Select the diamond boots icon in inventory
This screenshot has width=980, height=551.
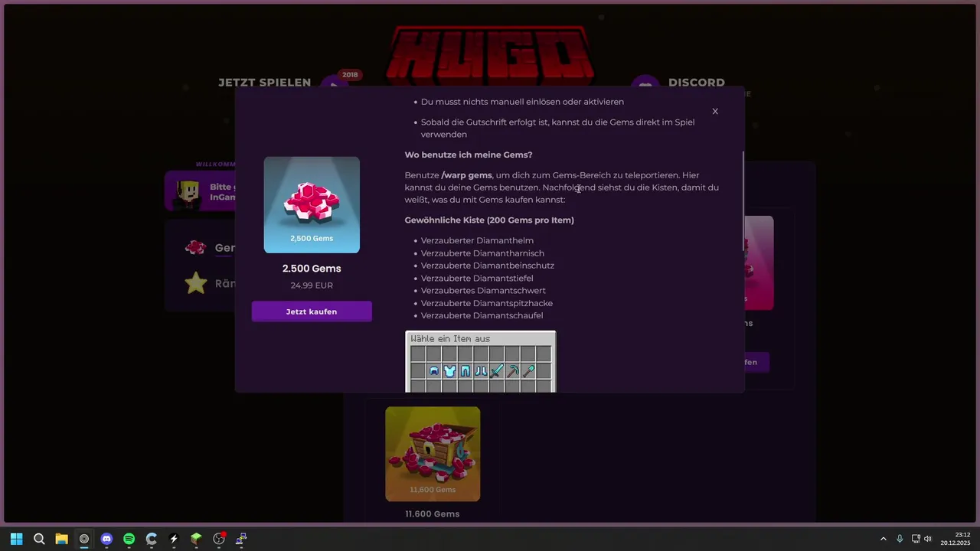tap(481, 371)
